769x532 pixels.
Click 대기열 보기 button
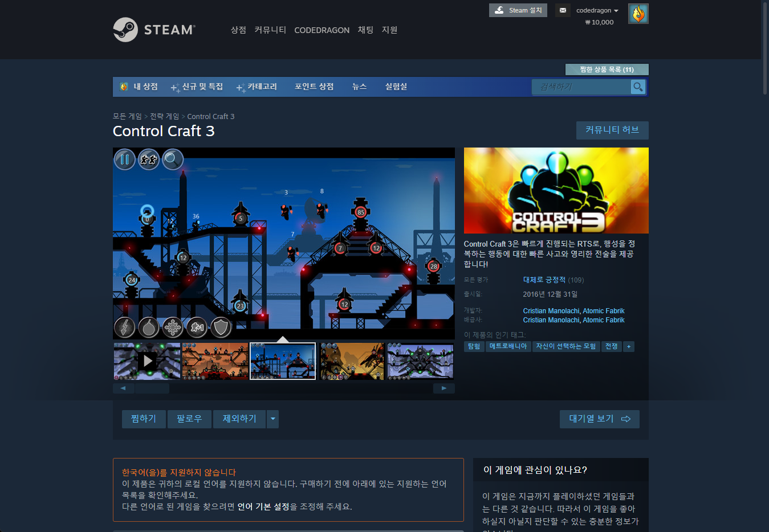tap(599, 419)
